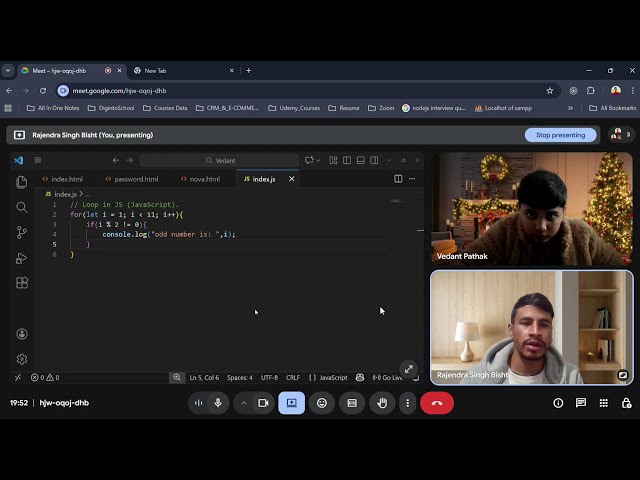Viewport: 640px width, 480px height.
Task: Click the CRLF line ending status entry
Action: click(x=293, y=378)
